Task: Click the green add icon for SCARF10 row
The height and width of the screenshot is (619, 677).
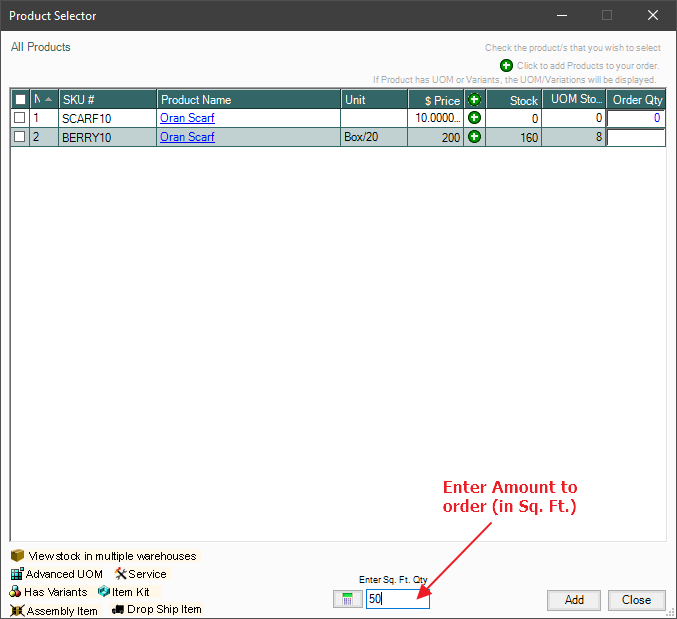Action: 474,118
